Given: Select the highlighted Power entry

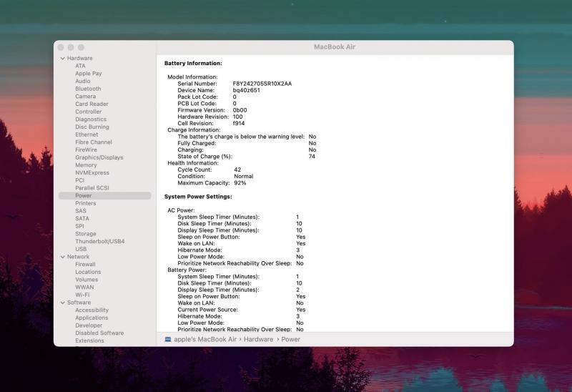Looking at the screenshot, I should [x=104, y=195].
